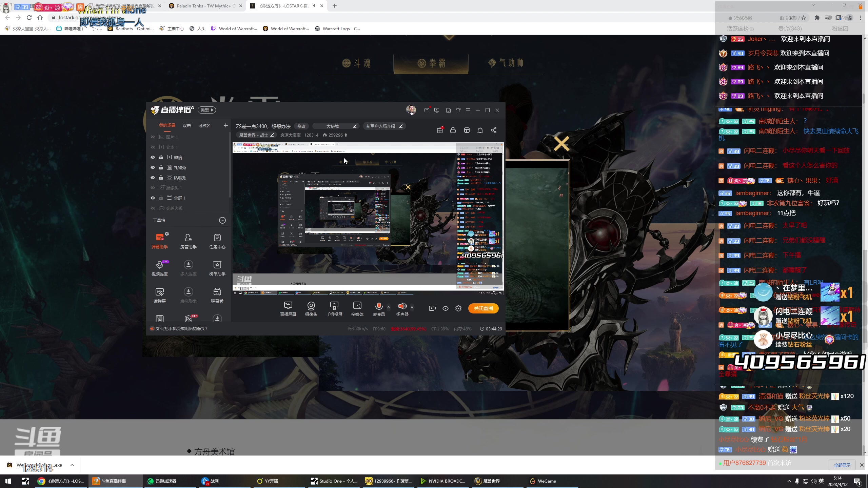Add a 摄像头 camera source

pos(311,309)
